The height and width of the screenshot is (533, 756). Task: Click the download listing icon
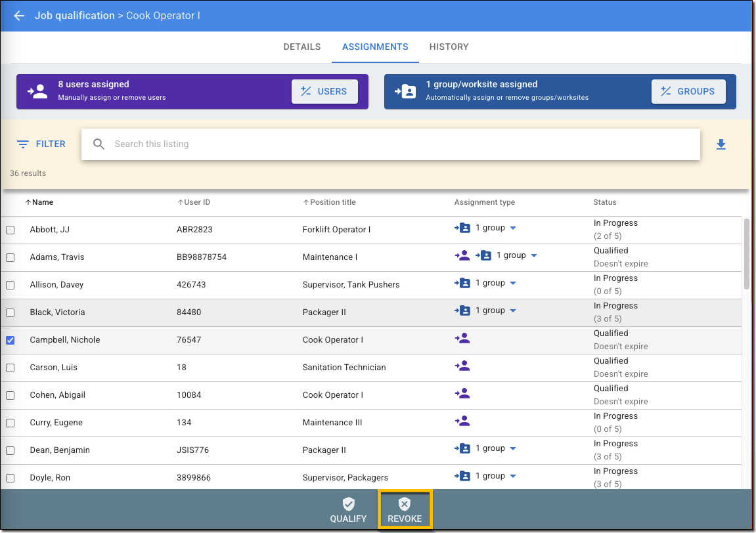(721, 144)
